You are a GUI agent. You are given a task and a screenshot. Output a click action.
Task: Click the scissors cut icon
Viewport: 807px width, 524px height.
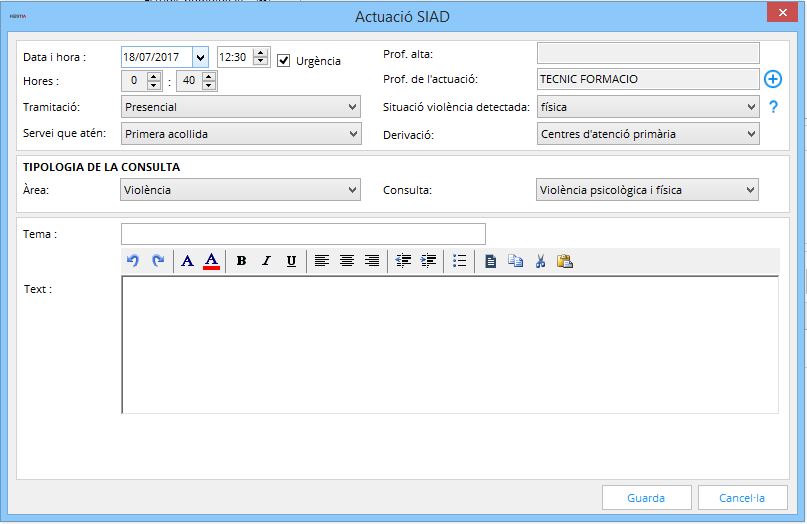pyautogui.click(x=540, y=261)
